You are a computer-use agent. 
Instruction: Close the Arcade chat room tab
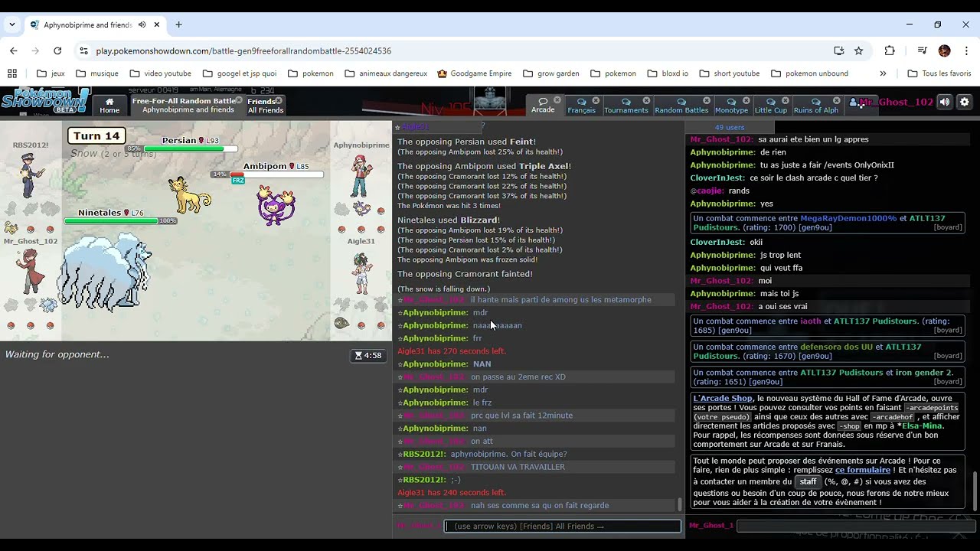[557, 100]
